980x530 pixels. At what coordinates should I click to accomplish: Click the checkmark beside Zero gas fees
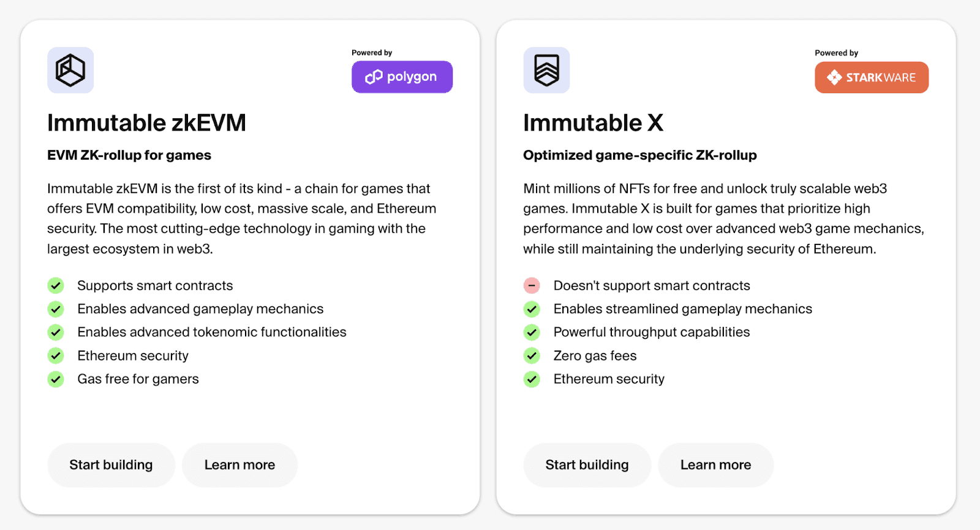(532, 355)
